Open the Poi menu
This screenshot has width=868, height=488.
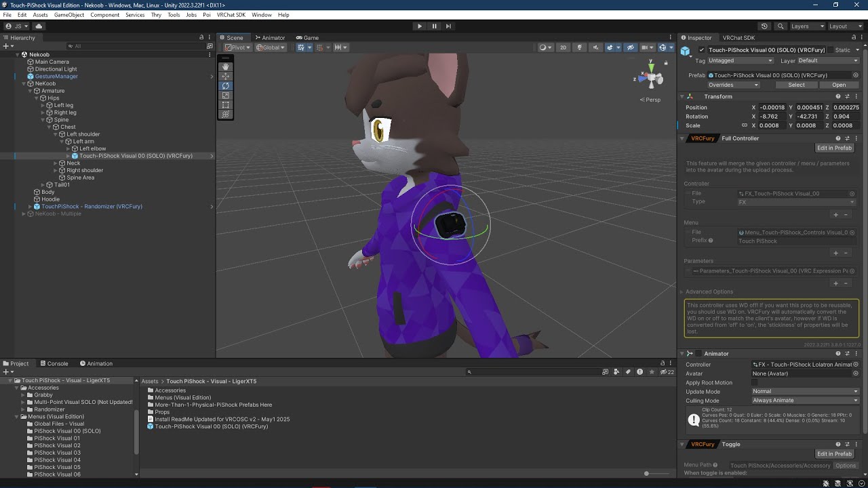(207, 15)
